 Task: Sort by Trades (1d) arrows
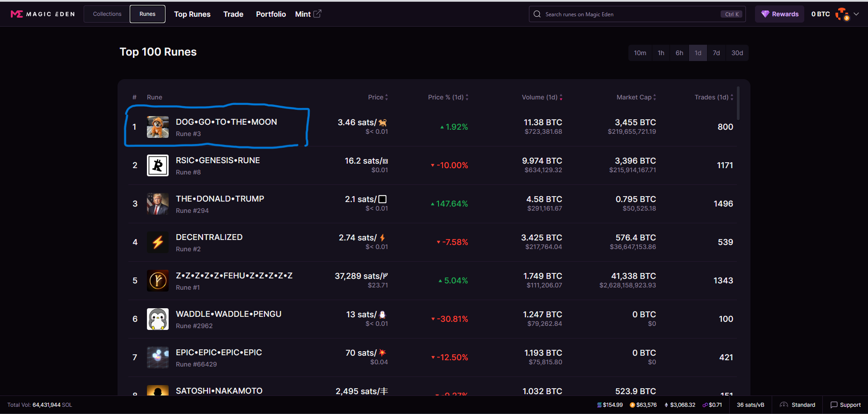click(732, 97)
